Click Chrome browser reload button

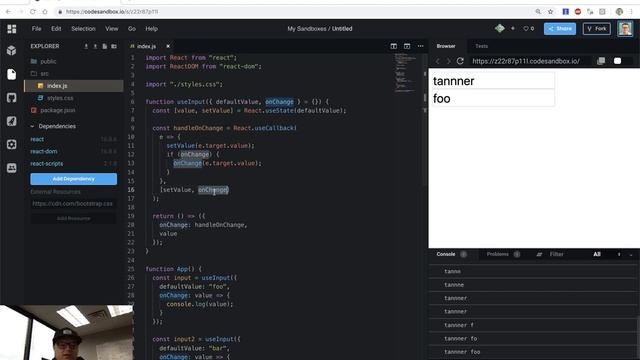33,12
